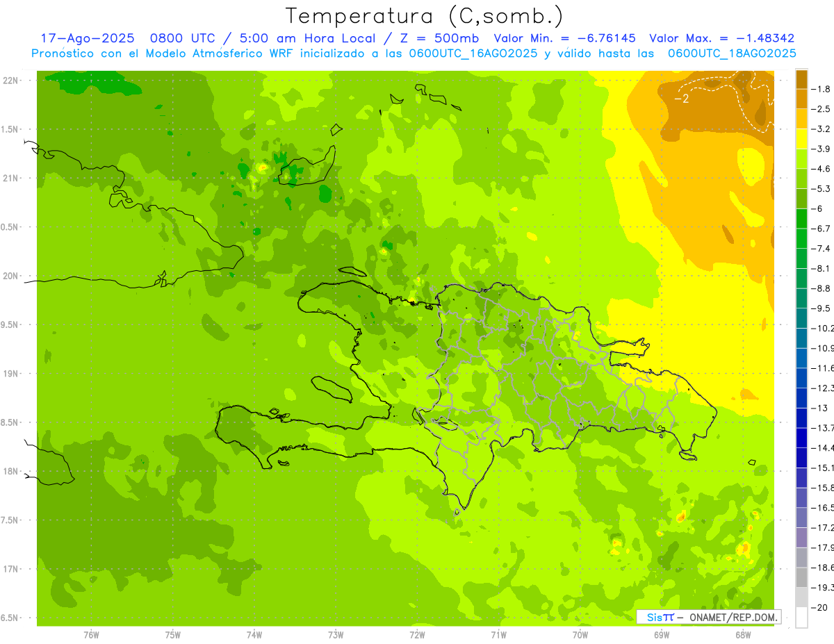Pick the white swatch at the colorbar's bottom
This screenshot has width=834, height=644.
click(801, 618)
